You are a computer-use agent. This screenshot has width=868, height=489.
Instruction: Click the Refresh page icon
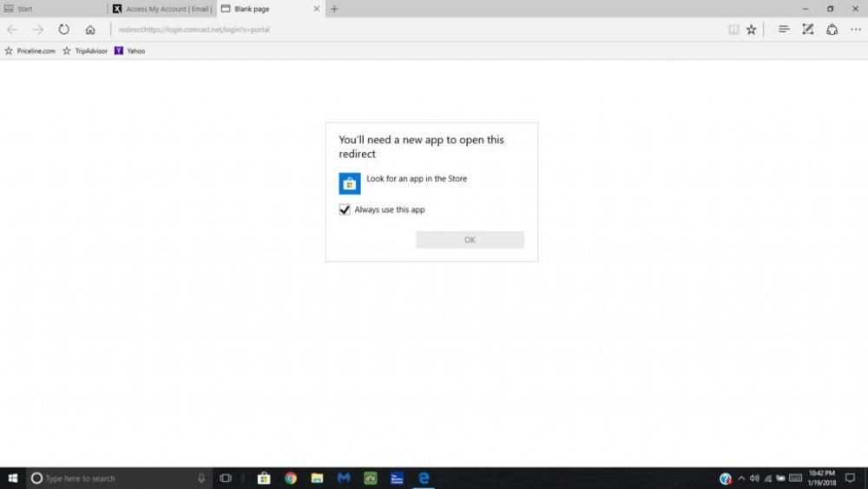[63, 30]
